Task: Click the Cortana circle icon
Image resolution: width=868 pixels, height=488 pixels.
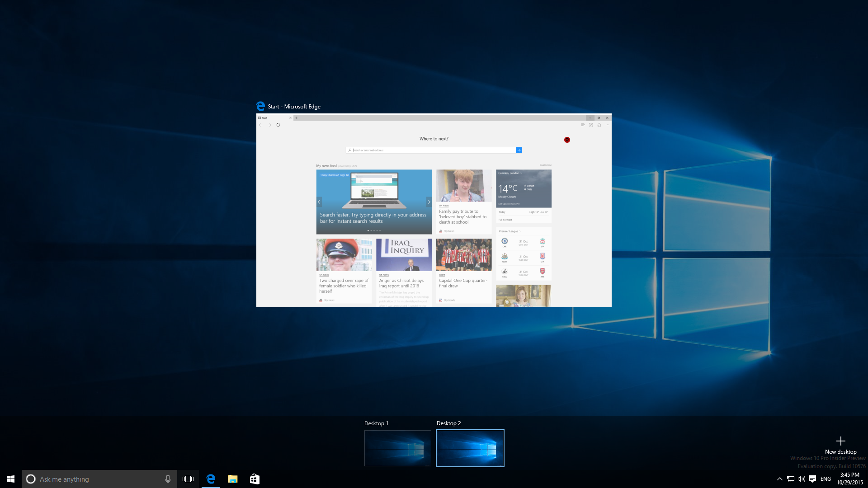Action: [31, 479]
